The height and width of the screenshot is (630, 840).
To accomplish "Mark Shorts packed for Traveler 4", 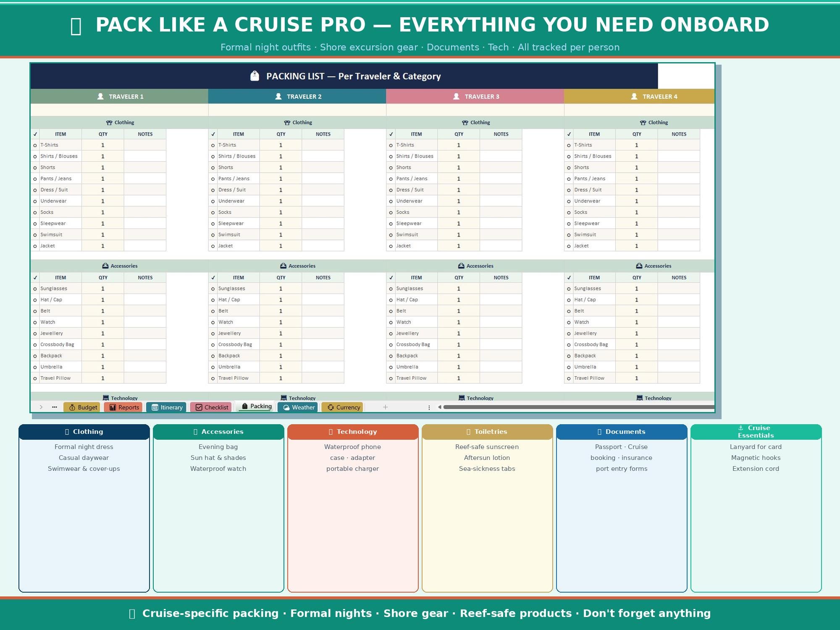I will [x=569, y=168].
